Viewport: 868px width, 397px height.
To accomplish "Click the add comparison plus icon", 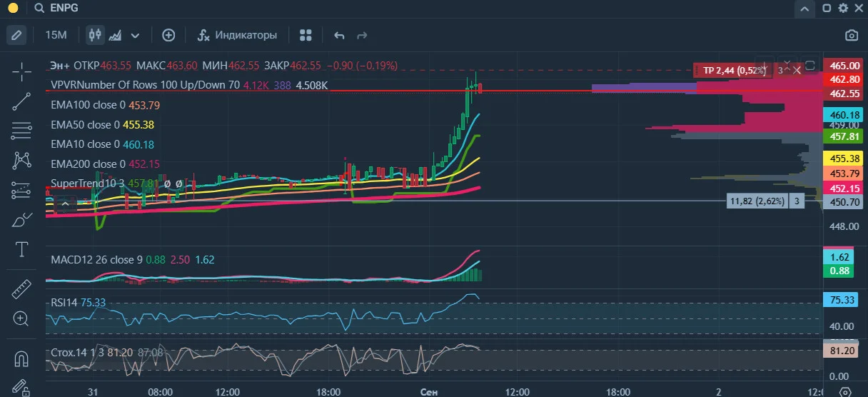I will [x=168, y=35].
